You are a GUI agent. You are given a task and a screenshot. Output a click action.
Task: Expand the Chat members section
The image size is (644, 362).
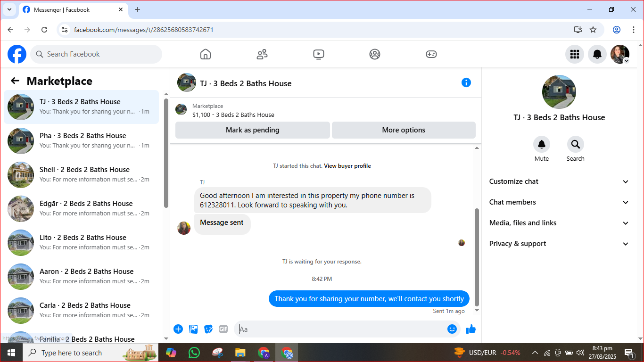(x=559, y=202)
